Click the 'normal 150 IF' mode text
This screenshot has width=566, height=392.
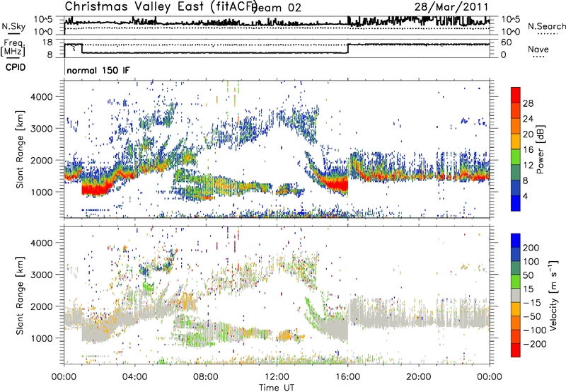[x=98, y=70]
